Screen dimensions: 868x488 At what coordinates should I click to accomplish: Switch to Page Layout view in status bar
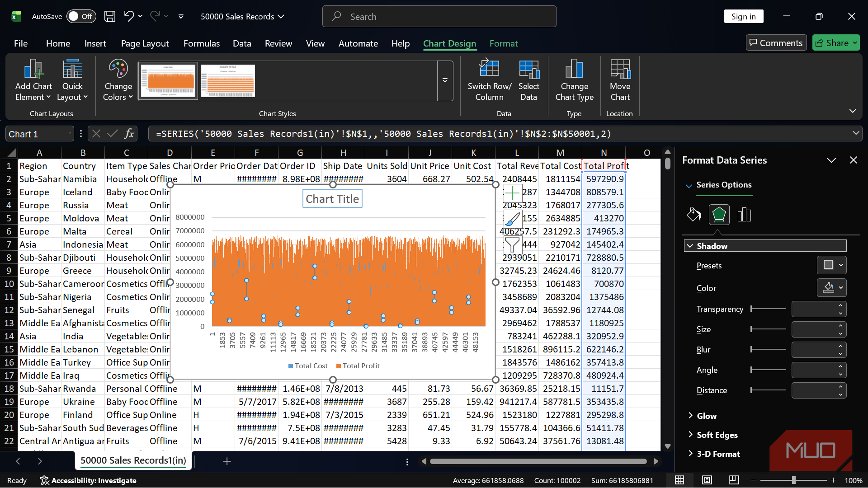707,480
